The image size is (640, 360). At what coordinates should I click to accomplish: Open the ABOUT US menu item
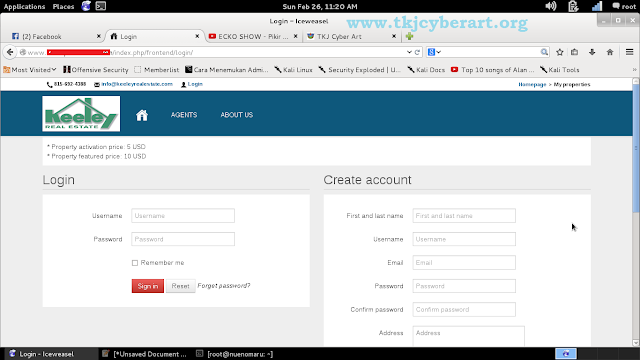pyautogui.click(x=237, y=115)
